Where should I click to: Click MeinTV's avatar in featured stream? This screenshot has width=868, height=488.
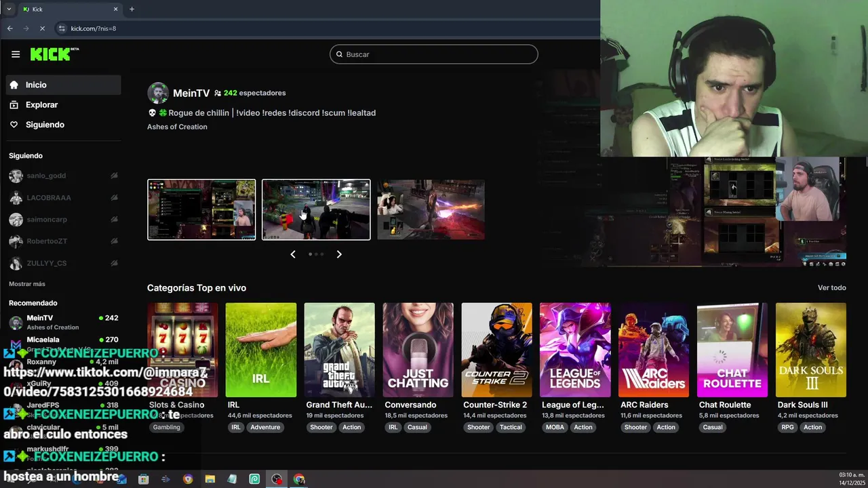(158, 93)
